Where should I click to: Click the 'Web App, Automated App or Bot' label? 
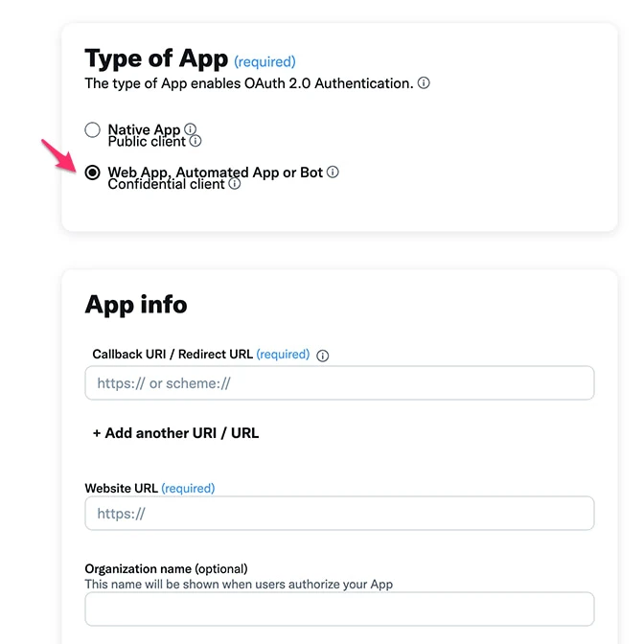point(215,172)
